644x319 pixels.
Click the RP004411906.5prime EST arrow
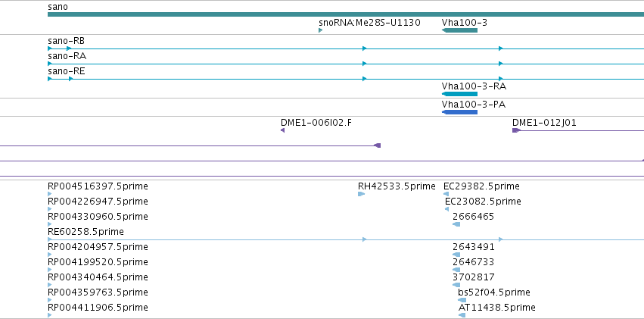50,315
